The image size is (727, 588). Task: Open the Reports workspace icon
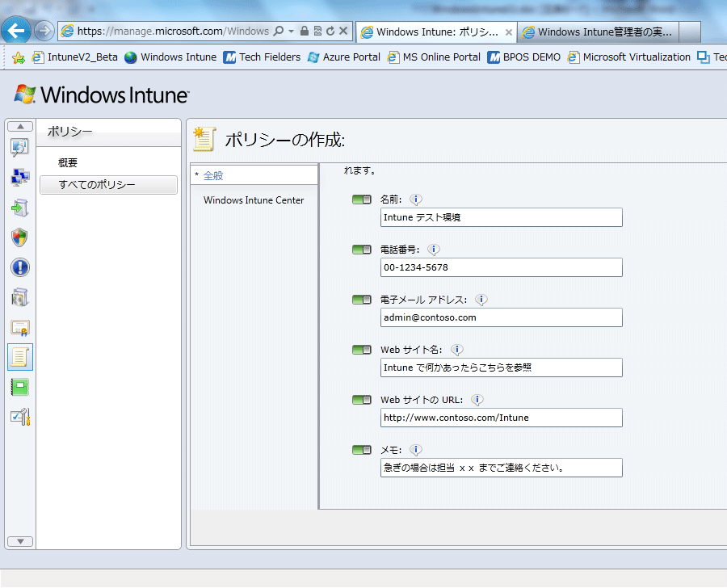tap(20, 387)
